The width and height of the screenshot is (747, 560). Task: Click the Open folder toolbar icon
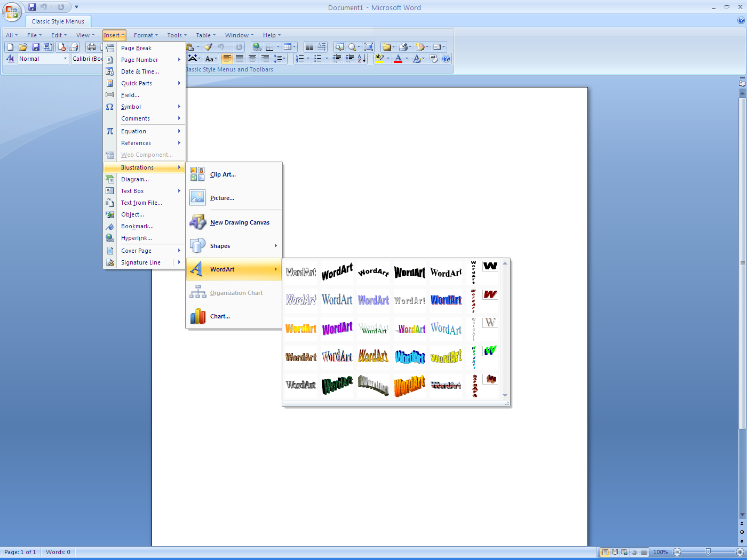23,47
